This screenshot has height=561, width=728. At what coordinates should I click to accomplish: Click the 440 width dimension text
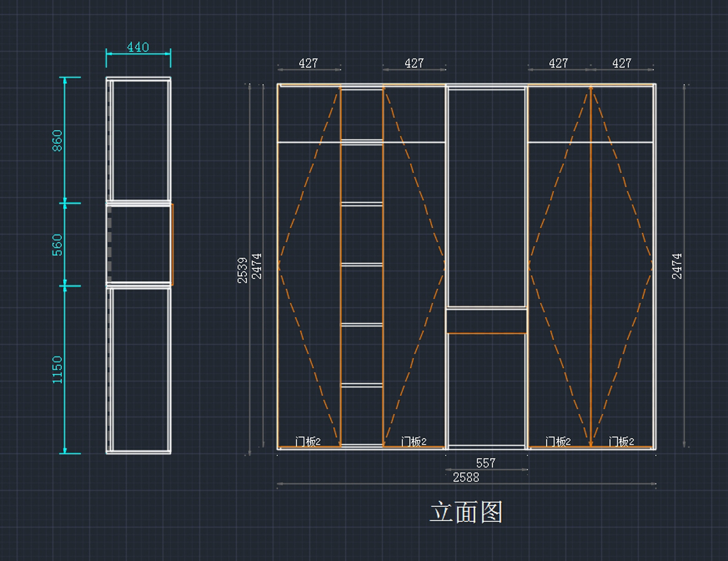point(138,47)
